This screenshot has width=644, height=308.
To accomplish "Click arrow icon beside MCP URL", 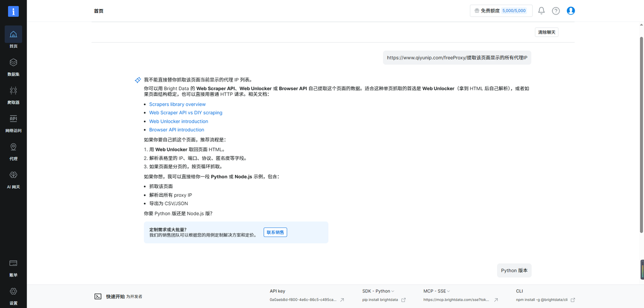I will [496, 300].
